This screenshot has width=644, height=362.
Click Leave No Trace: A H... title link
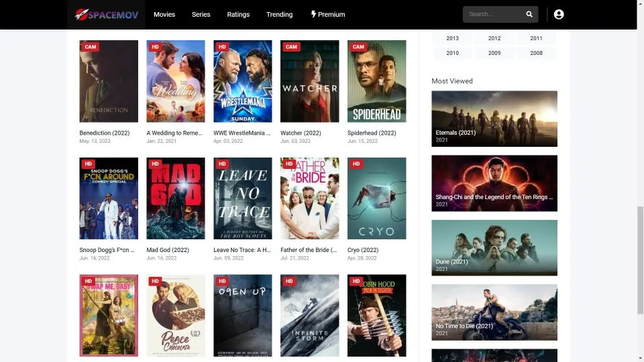242,250
